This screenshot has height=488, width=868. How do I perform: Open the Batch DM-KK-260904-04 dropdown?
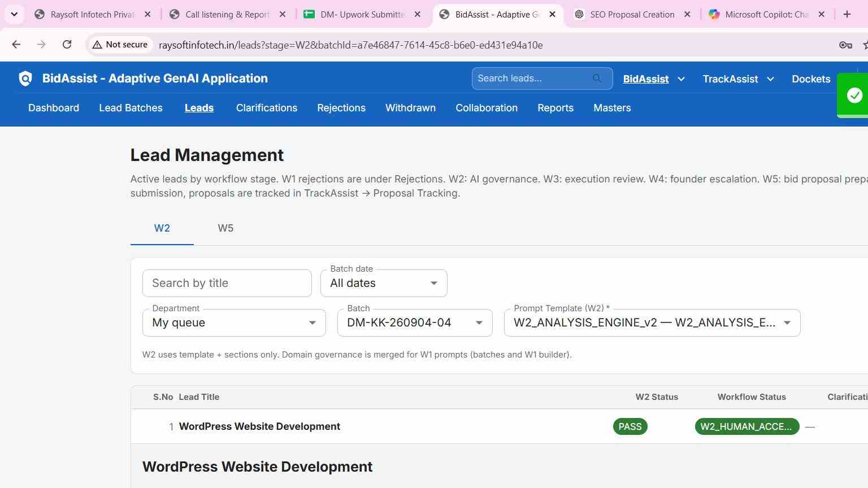(415, 323)
